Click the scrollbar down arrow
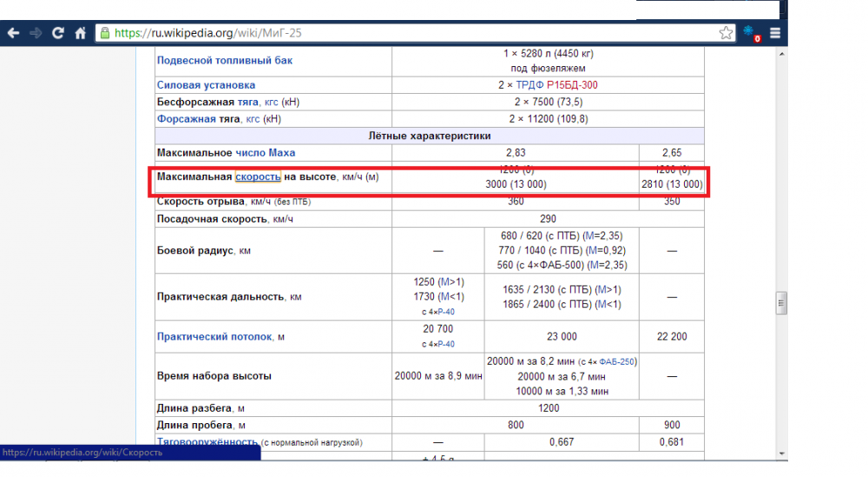Viewport: 868px width, 477px height. click(x=781, y=454)
